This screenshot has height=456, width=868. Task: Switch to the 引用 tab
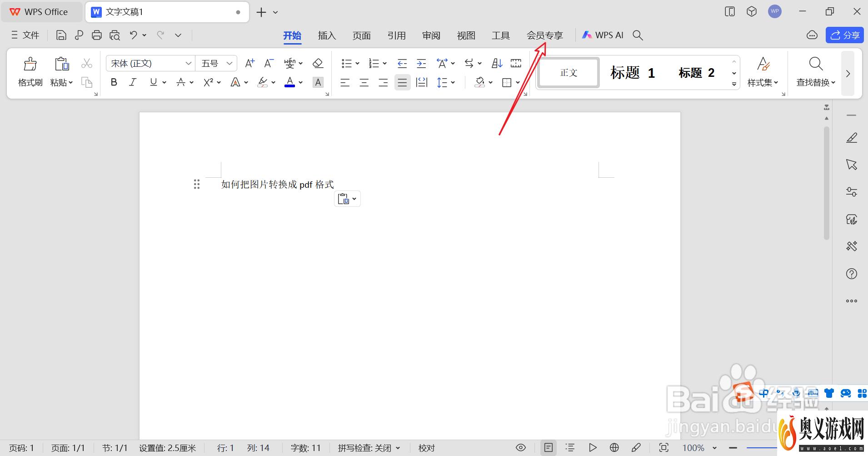tap(397, 35)
